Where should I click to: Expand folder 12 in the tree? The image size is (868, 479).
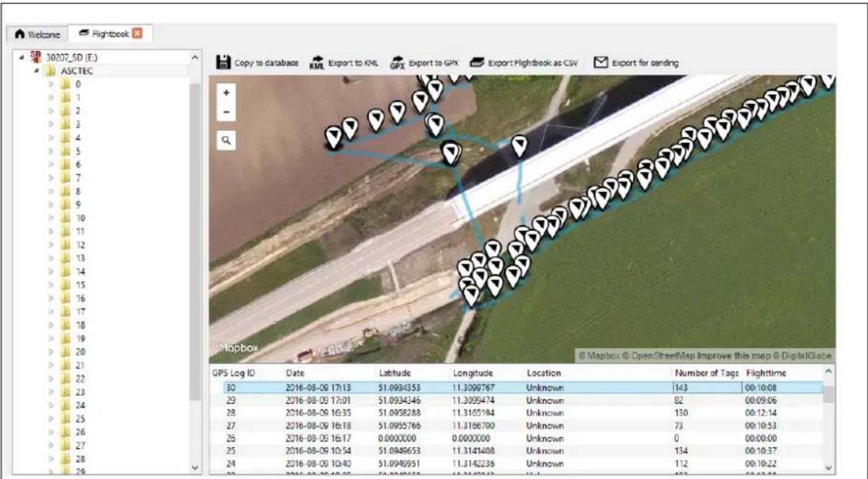(x=52, y=245)
